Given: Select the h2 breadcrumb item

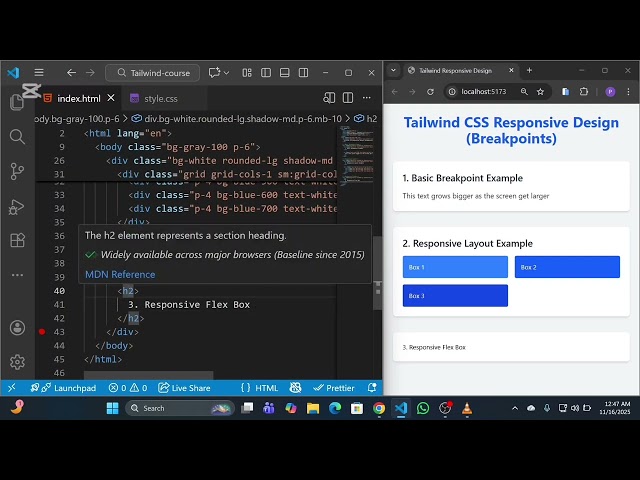Looking at the screenshot, I should (x=366, y=119).
